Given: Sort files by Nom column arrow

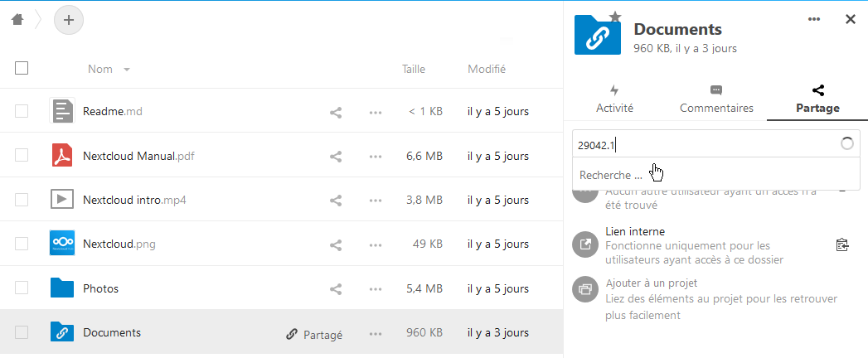Looking at the screenshot, I should [x=127, y=70].
